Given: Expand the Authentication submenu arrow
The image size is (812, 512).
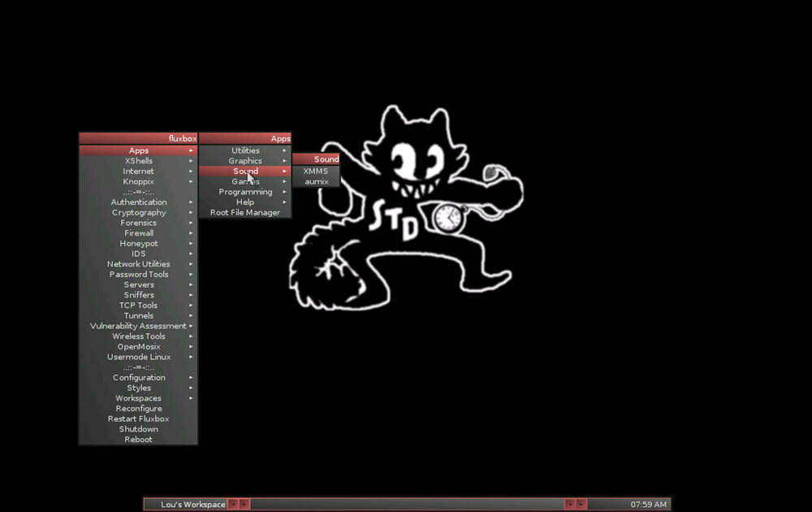Looking at the screenshot, I should pos(191,202).
